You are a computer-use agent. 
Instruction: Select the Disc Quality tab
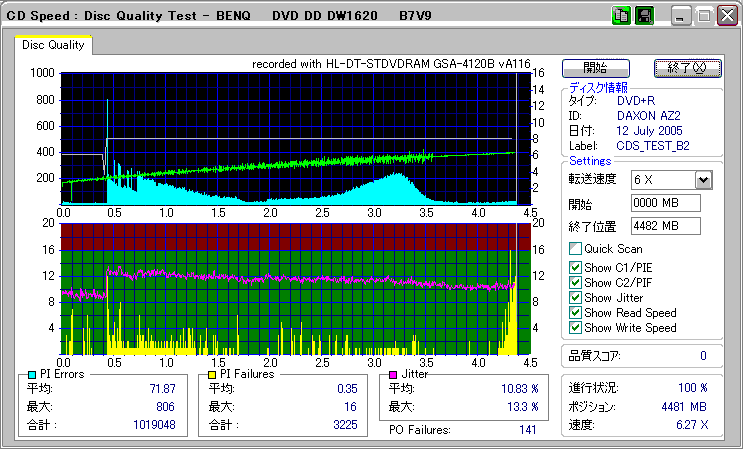53,45
